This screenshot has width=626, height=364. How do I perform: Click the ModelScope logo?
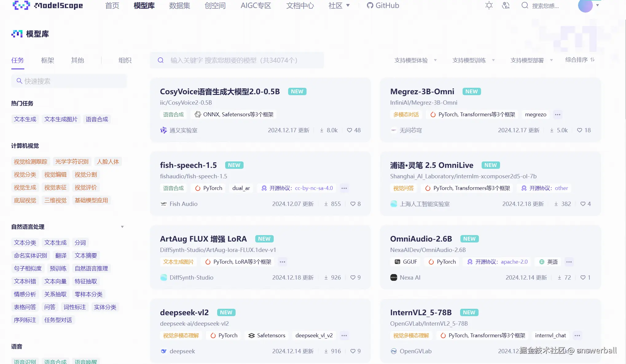(48, 6)
